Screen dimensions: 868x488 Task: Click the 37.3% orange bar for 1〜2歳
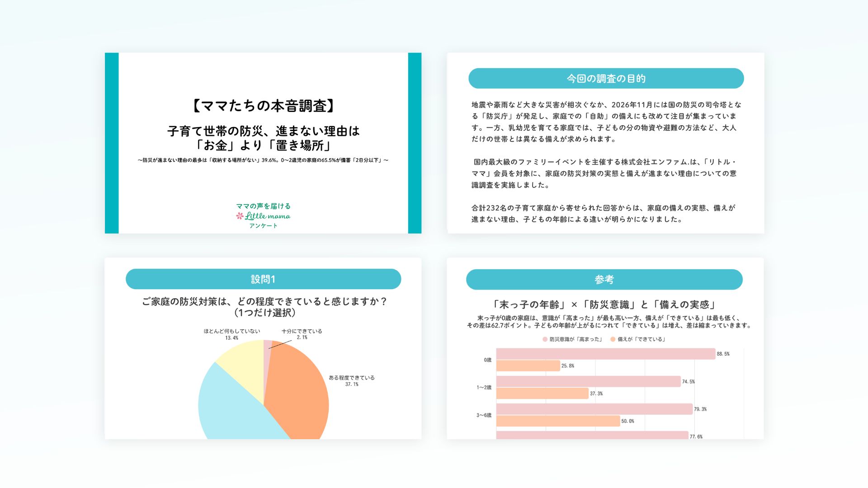pyautogui.click(x=542, y=394)
